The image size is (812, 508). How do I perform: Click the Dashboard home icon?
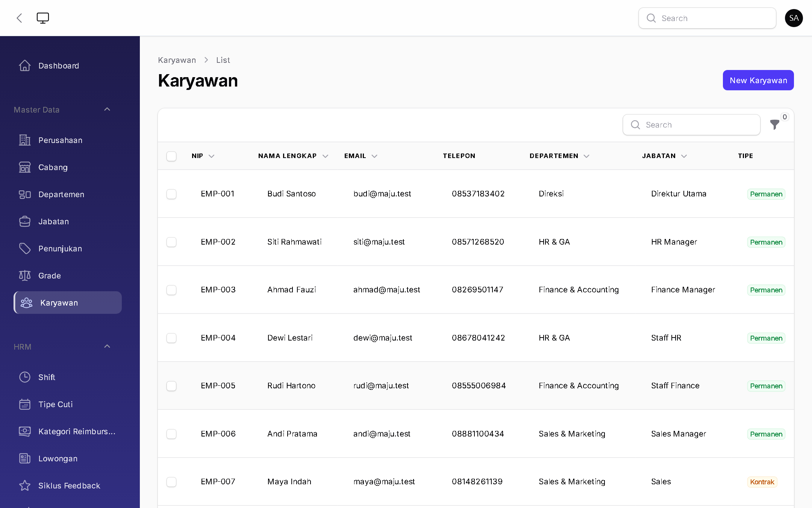click(x=25, y=65)
